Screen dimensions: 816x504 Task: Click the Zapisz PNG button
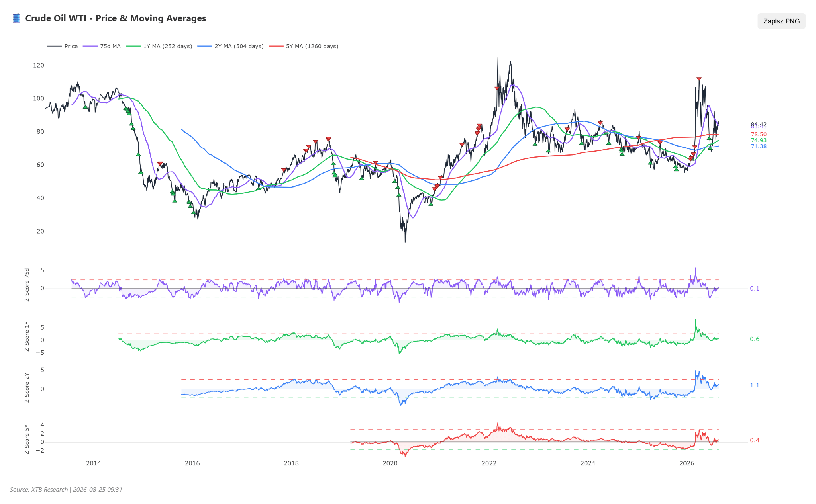click(x=781, y=21)
